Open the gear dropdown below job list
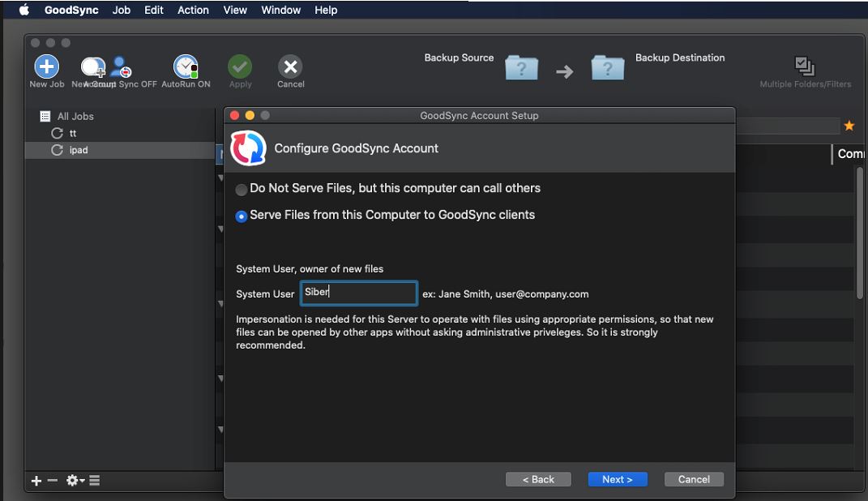This screenshot has width=868, height=501. tap(75, 481)
